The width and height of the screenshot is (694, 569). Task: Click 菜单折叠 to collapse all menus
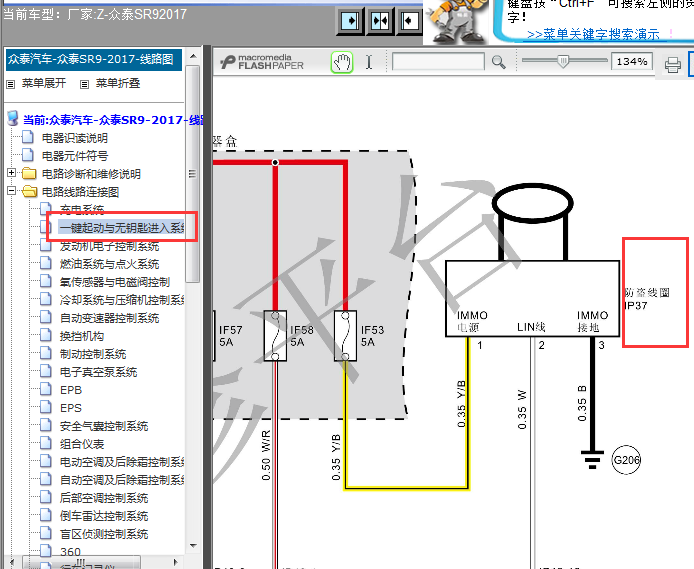click(118, 83)
